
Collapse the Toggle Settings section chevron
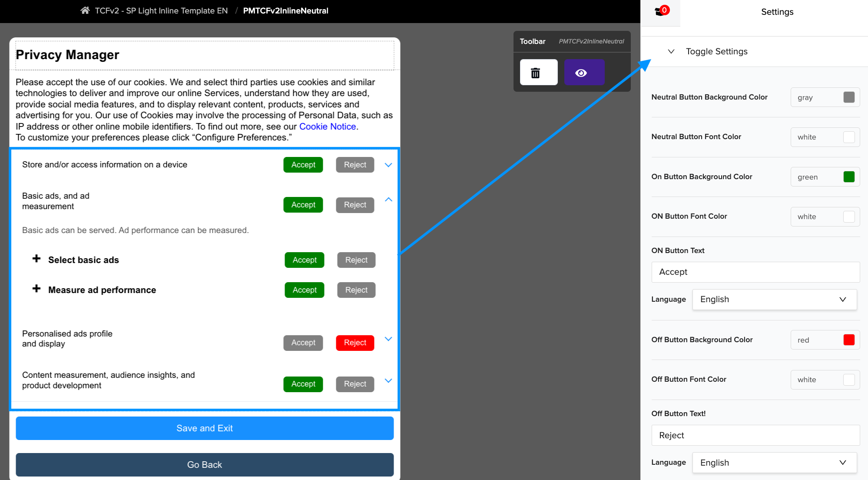[x=671, y=51]
